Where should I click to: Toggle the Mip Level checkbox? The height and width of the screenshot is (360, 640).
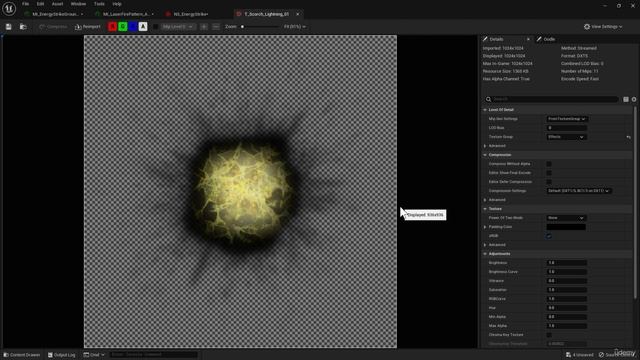pos(156,27)
